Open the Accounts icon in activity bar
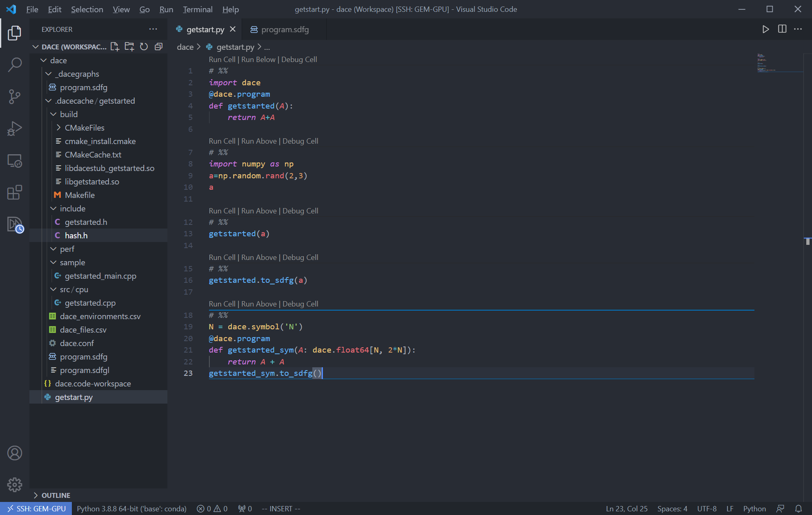This screenshot has width=812, height=515. pyautogui.click(x=15, y=453)
